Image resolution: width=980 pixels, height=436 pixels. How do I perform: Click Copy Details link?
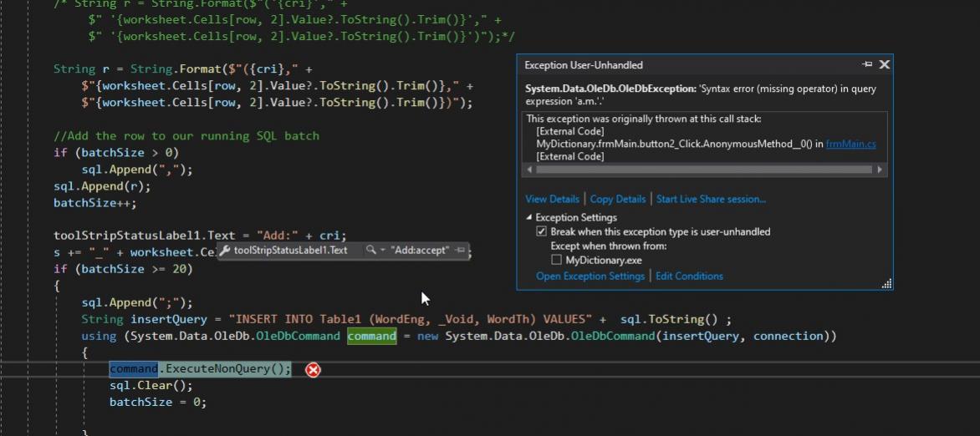(x=617, y=199)
